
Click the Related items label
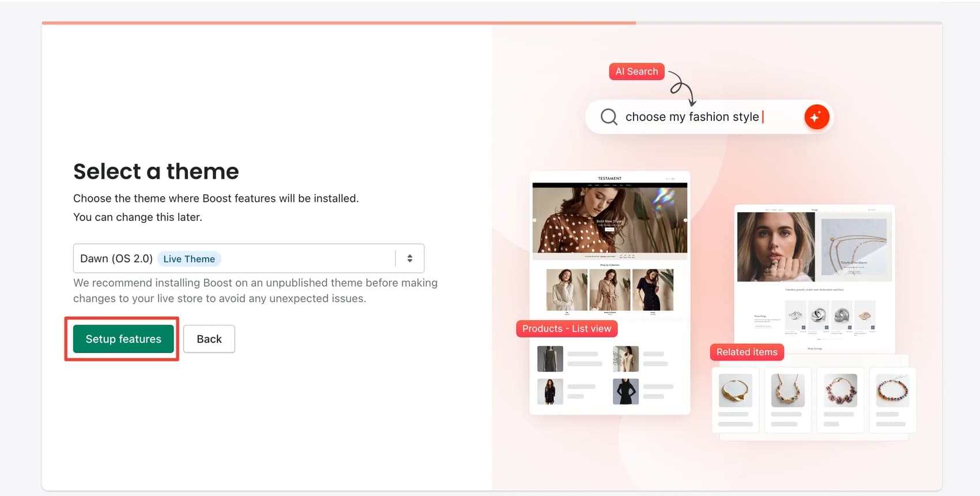click(747, 352)
